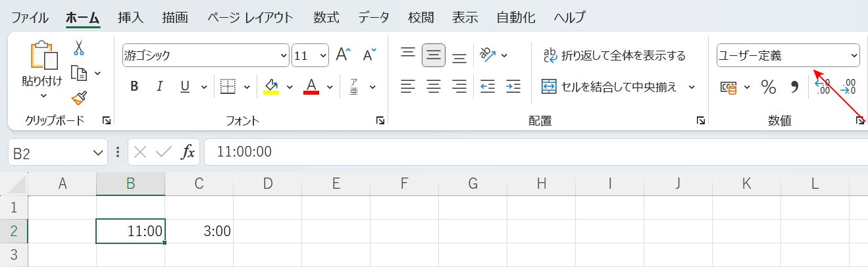Switch to the 数式 tab
Screen dimensions: 868x267
326,17
